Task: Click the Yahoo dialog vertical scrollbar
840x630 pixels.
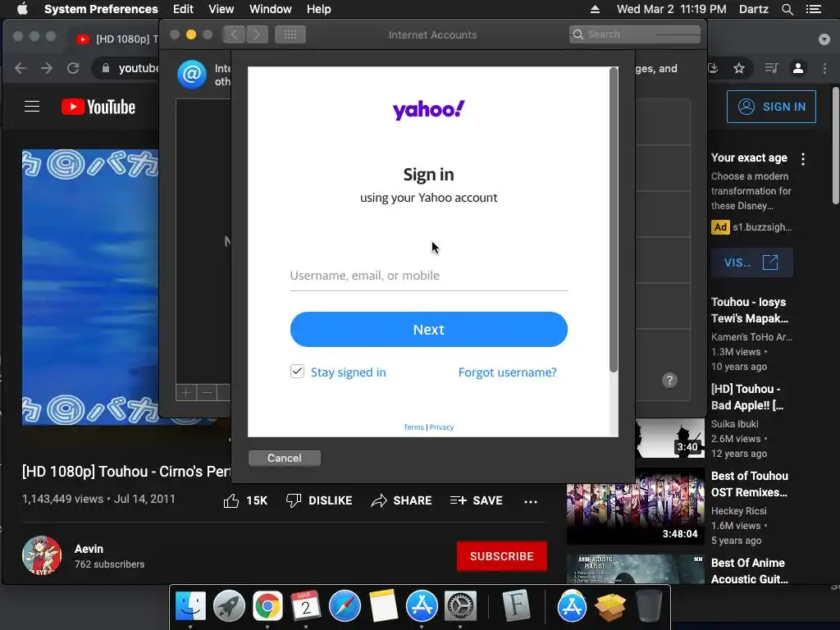Action: click(614, 220)
